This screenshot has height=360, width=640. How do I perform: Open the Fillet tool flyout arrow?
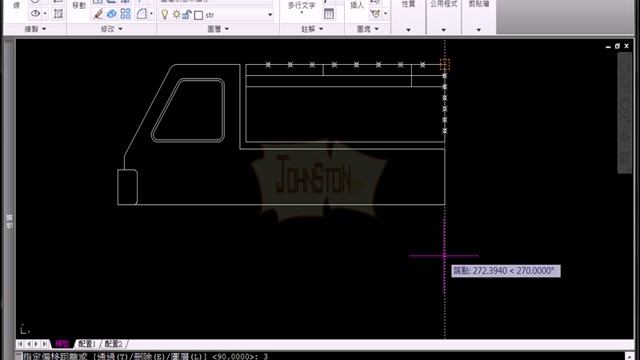click(151, 14)
